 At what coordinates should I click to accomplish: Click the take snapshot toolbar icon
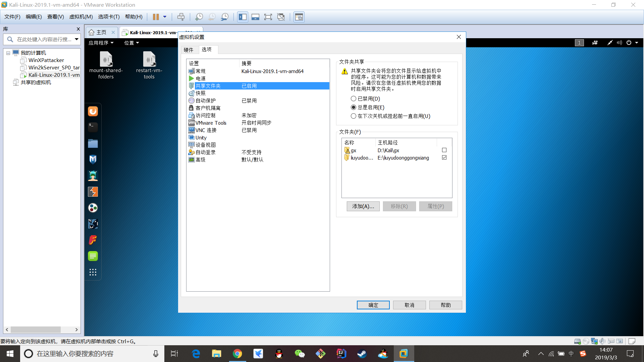click(x=199, y=17)
